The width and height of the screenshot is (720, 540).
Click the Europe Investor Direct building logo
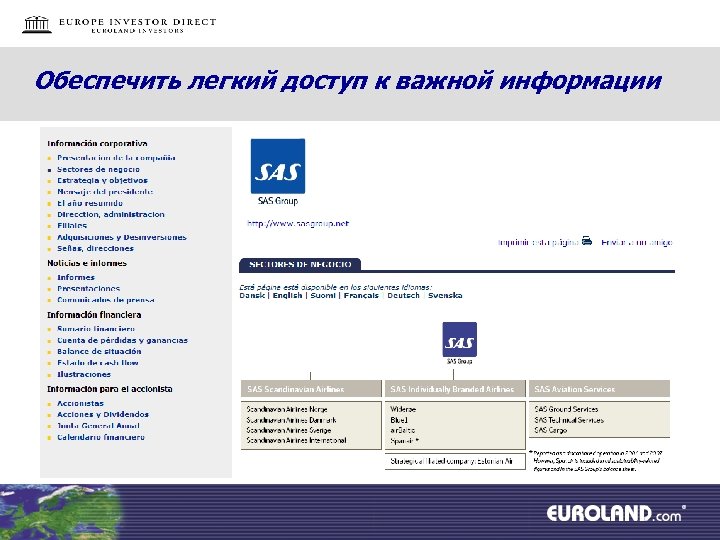tap(37, 24)
